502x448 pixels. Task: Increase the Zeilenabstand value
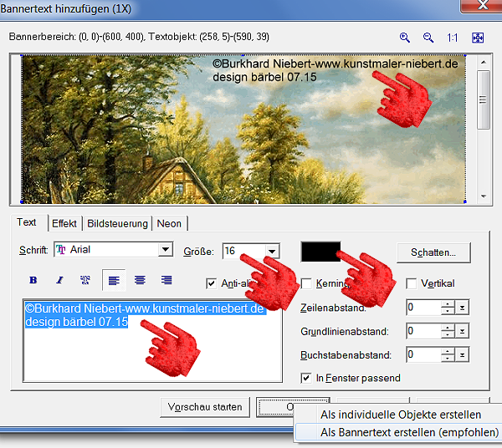448,304
